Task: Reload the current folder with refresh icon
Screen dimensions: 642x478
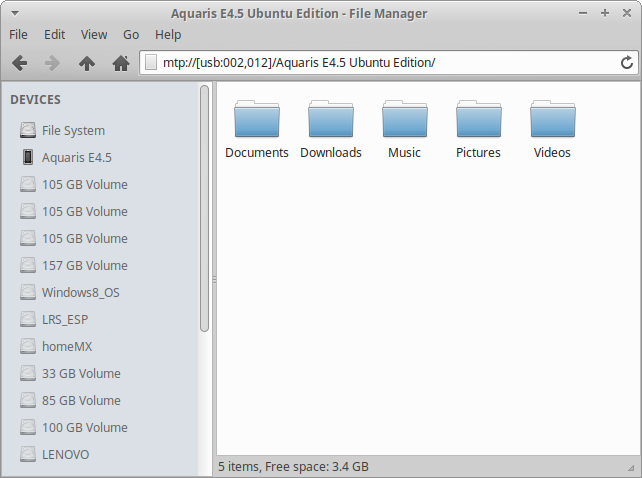Action: 626,63
